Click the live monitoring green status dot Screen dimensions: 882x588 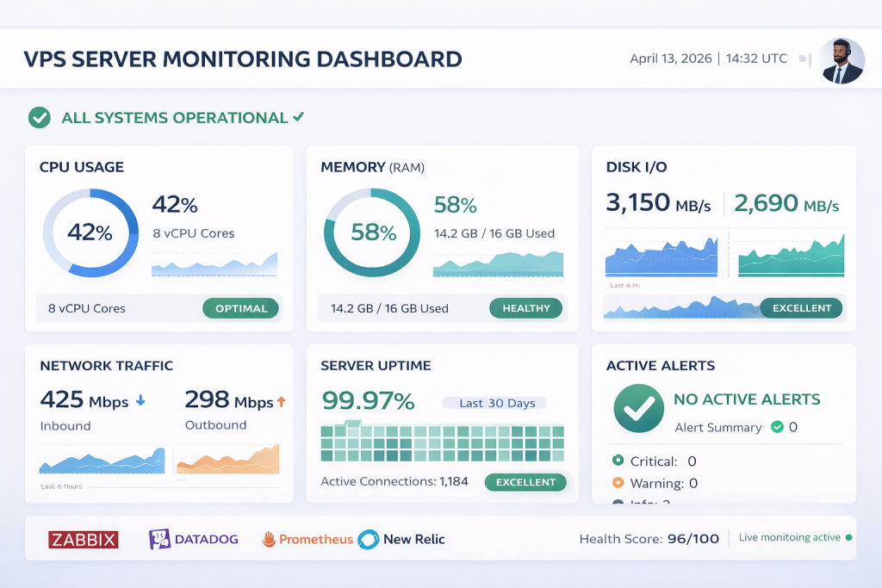coord(848,537)
